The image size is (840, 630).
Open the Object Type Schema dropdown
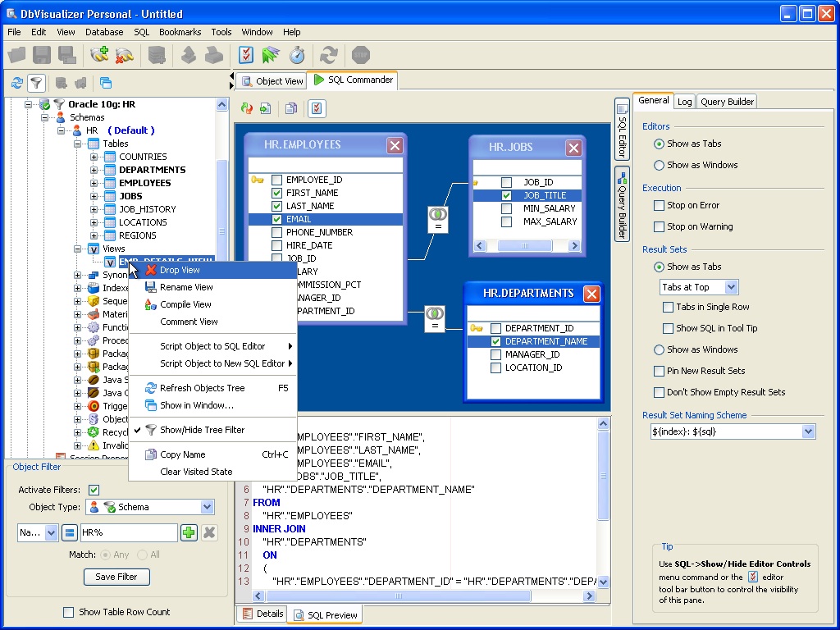208,507
